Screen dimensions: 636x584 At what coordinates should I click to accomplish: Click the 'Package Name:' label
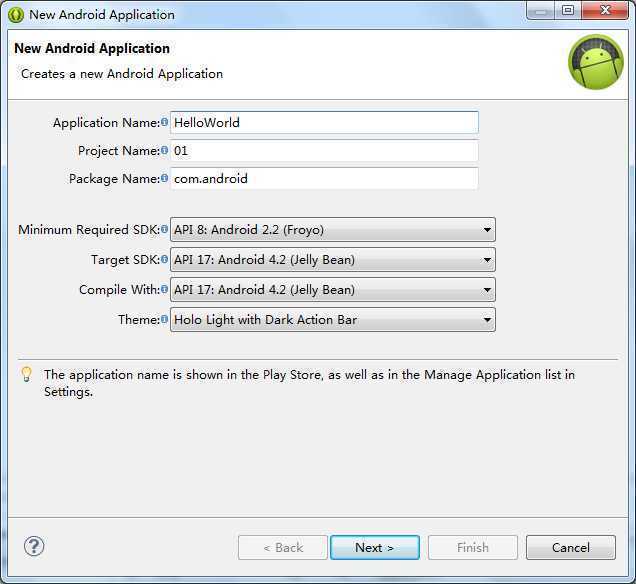coord(114,178)
